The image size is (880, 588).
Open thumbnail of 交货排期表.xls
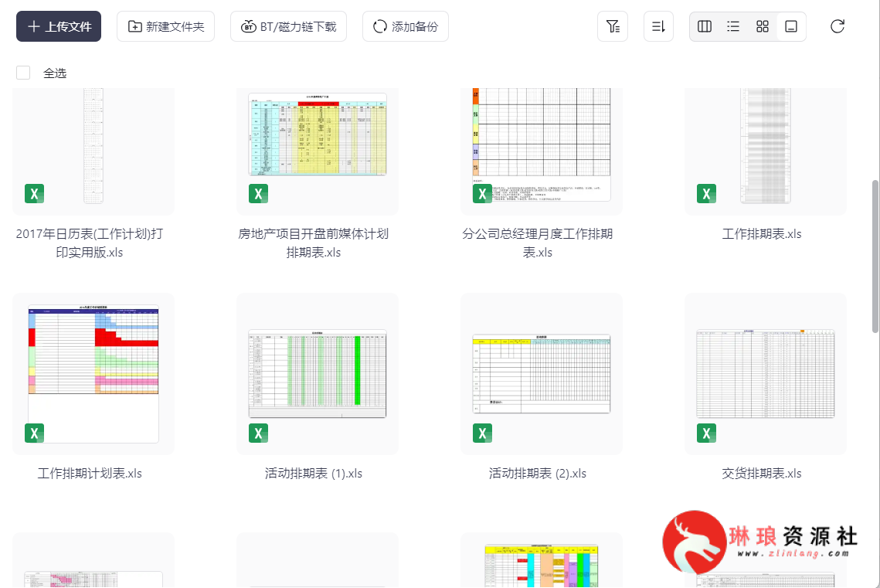(x=766, y=374)
